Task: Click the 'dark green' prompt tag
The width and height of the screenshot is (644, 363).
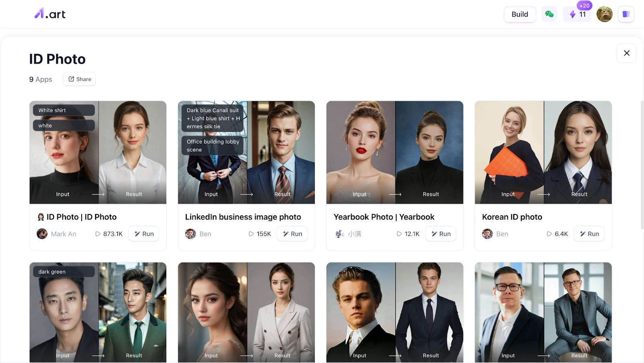Action: tap(64, 272)
